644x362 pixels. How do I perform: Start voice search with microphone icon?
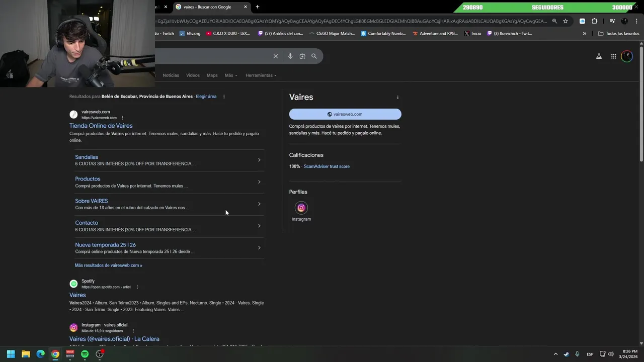tap(290, 56)
